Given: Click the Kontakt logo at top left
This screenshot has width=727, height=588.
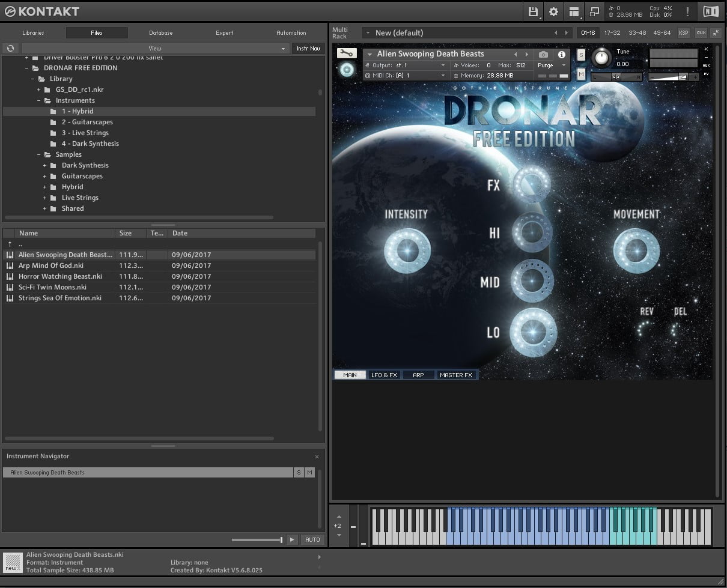Looking at the screenshot, I should pyautogui.click(x=41, y=11).
